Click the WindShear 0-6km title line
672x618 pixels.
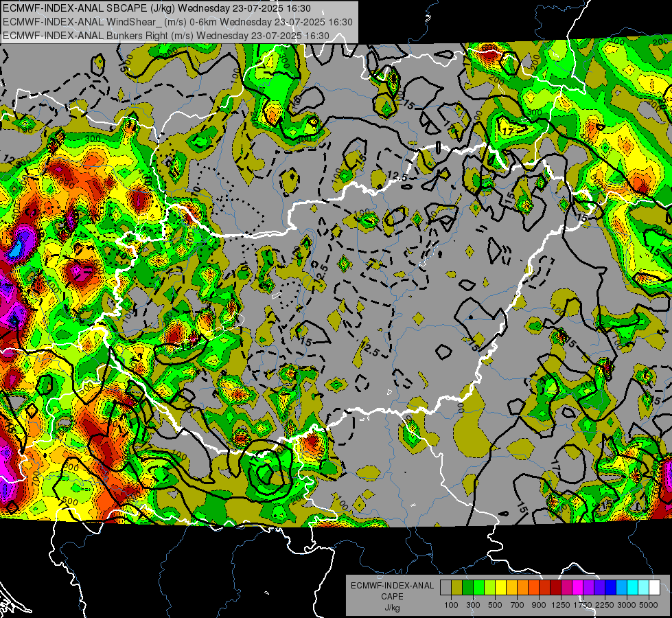coord(177,22)
